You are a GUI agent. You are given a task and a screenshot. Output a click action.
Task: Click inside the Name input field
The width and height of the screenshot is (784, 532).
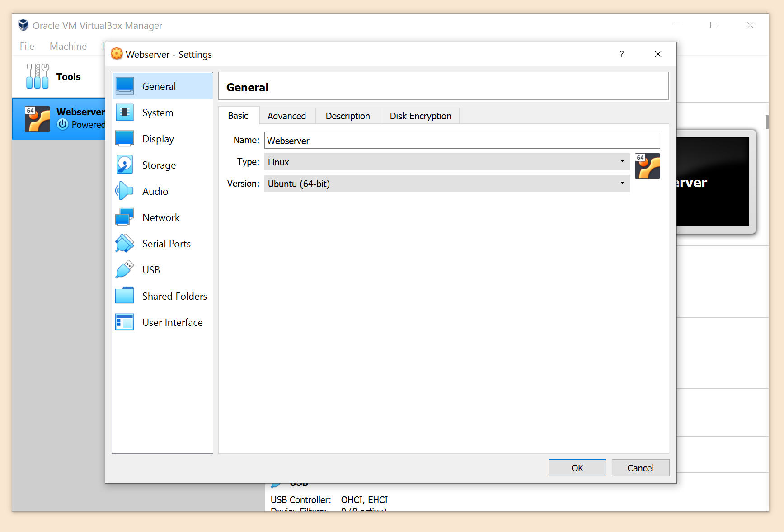tap(462, 140)
